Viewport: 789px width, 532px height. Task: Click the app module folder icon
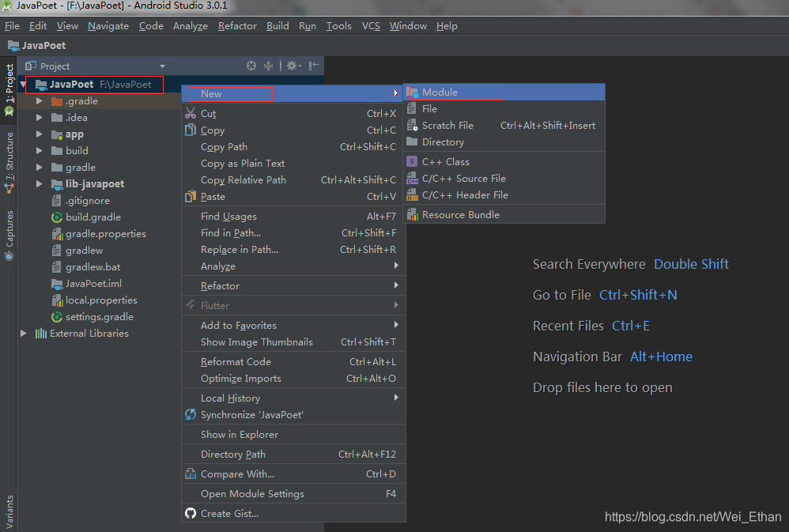pyautogui.click(x=57, y=134)
